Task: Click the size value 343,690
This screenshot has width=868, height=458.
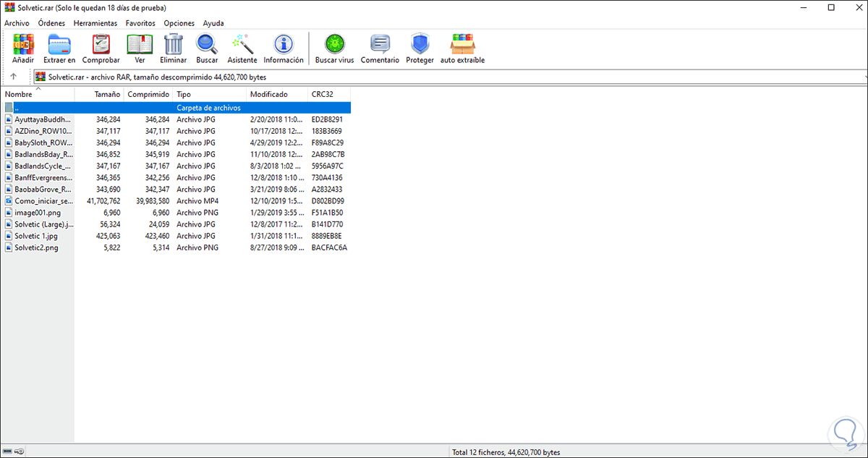Action: coord(108,190)
